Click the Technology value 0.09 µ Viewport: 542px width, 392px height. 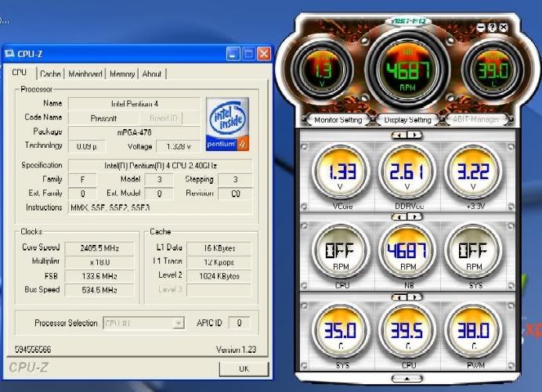coord(86,146)
